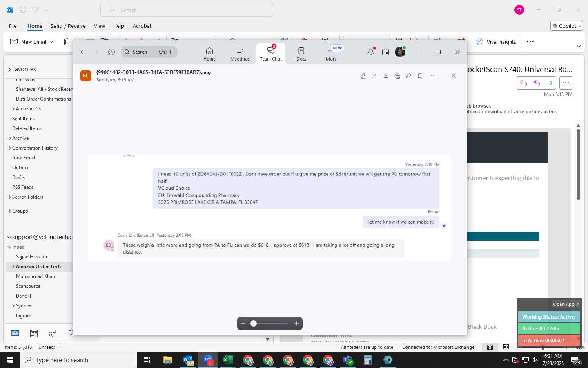This screenshot has height=368, width=588.
Task: Click the forward arrow icon in image viewer
Action: click(x=409, y=76)
